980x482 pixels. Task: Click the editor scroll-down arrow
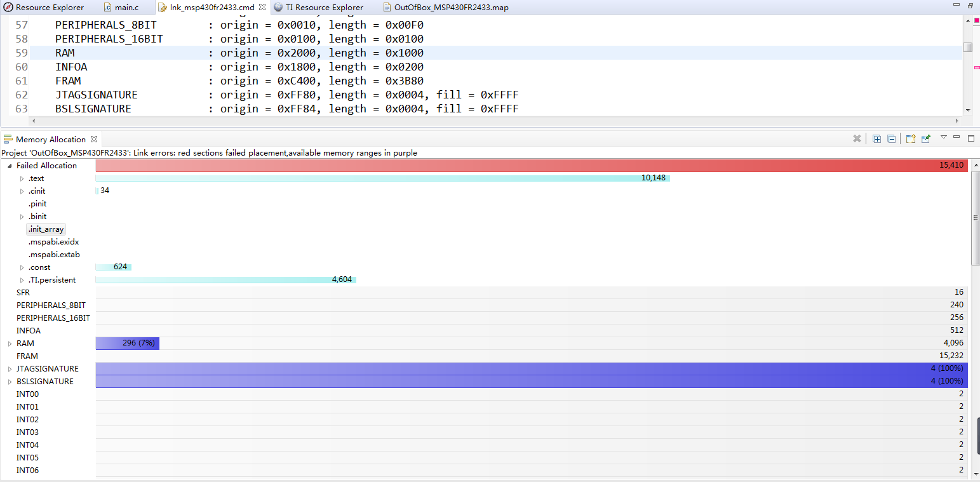pyautogui.click(x=967, y=110)
